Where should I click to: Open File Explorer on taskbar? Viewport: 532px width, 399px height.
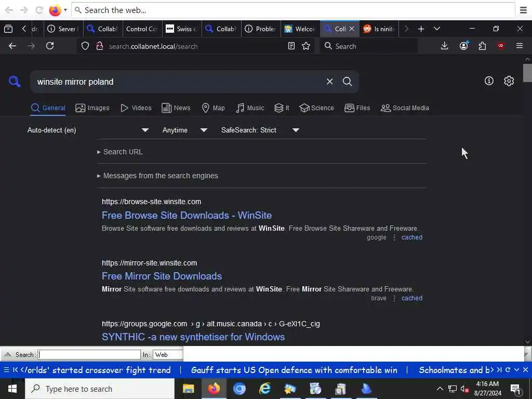point(188,389)
